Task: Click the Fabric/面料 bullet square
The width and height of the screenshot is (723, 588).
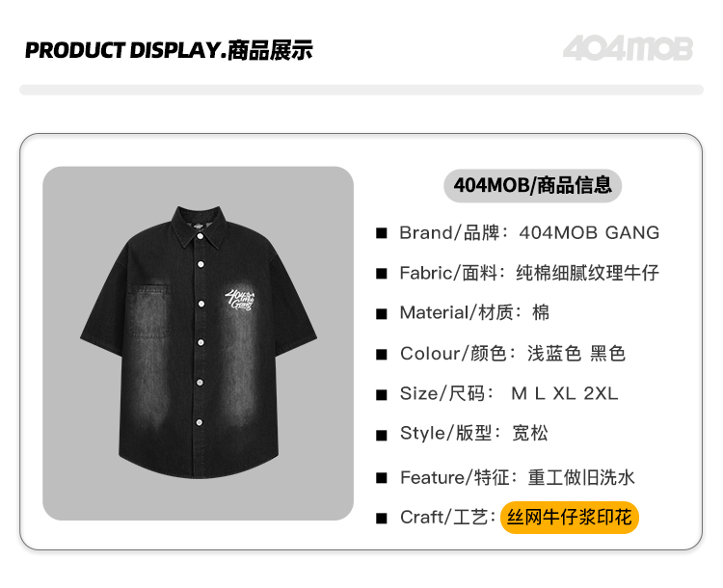Action: pos(382,274)
